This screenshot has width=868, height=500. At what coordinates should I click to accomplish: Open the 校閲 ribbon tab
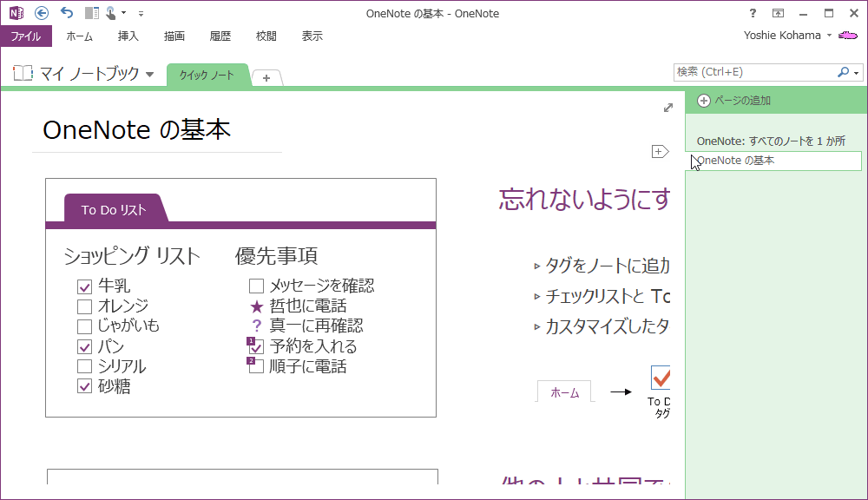tap(266, 36)
